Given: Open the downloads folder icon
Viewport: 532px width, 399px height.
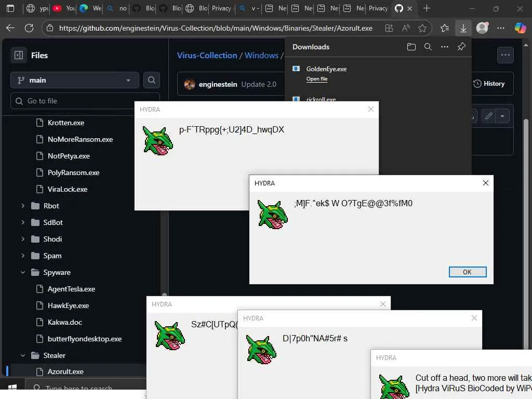Looking at the screenshot, I should (411, 47).
